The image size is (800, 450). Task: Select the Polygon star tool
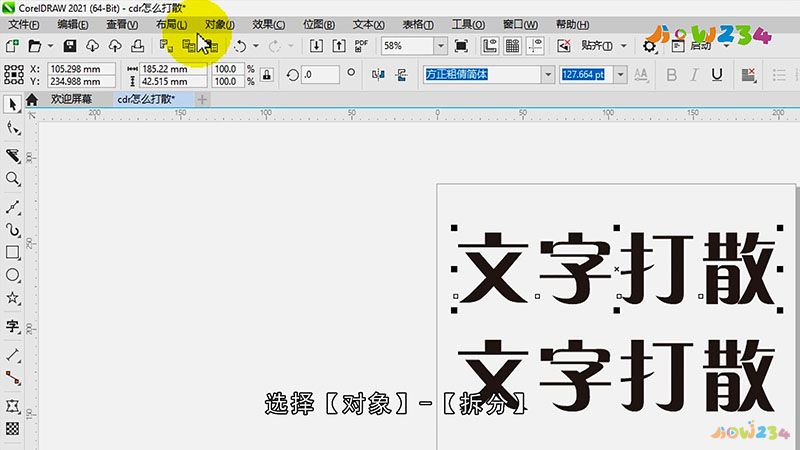click(13, 298)
